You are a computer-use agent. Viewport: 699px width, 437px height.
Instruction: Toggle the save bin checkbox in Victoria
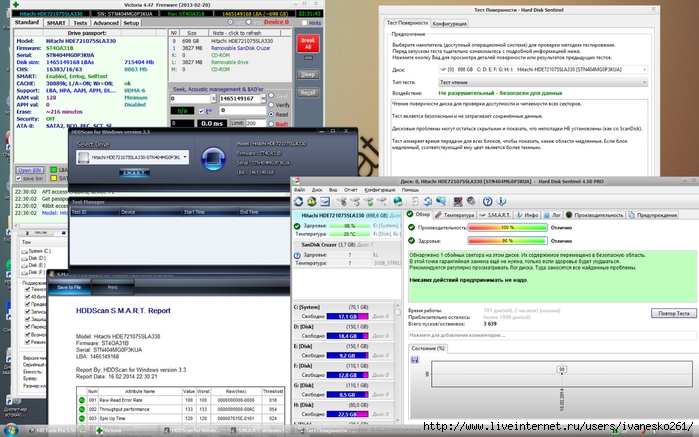pos(19,178)
